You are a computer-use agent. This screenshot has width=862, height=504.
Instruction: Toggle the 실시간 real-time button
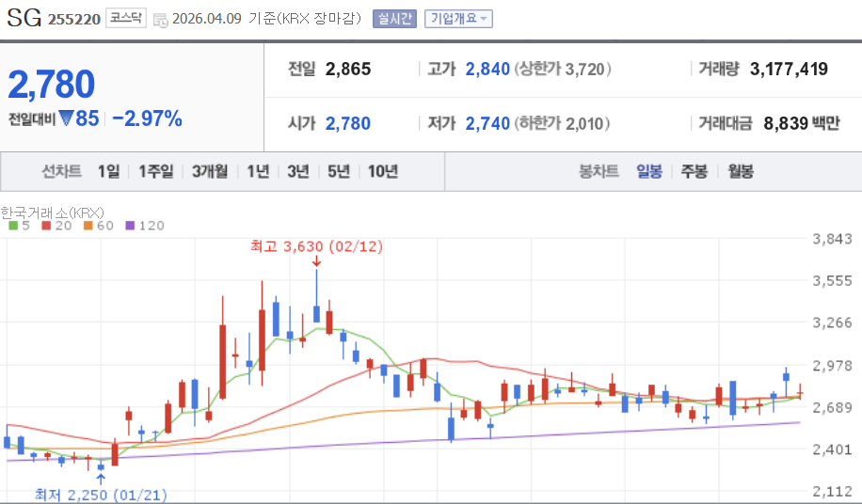[394, 19]
